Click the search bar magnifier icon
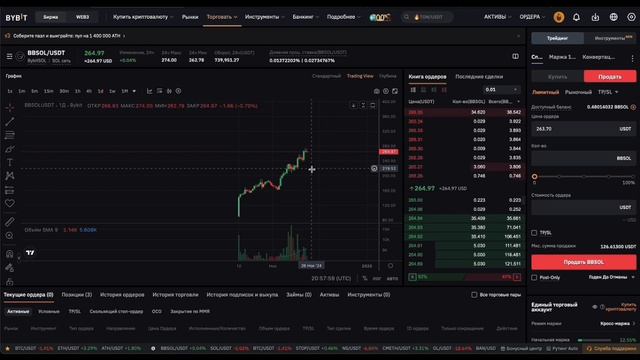Viewport: 640px width, 360px height. 406,17
